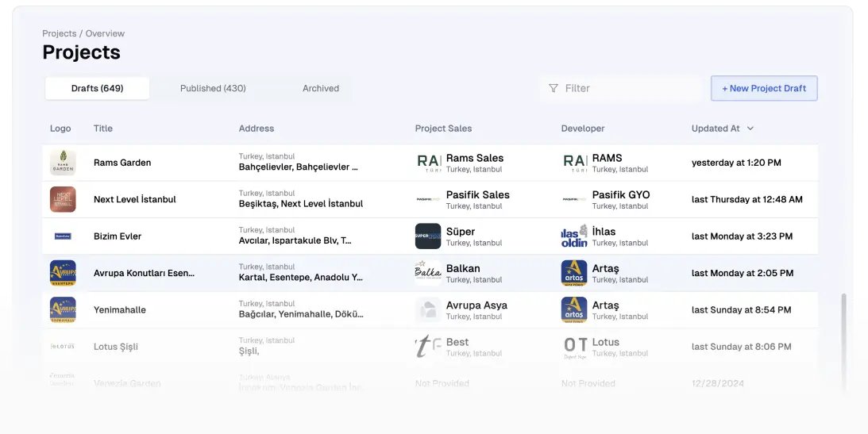Click the Balkan sales logo icon

(428, 273)
